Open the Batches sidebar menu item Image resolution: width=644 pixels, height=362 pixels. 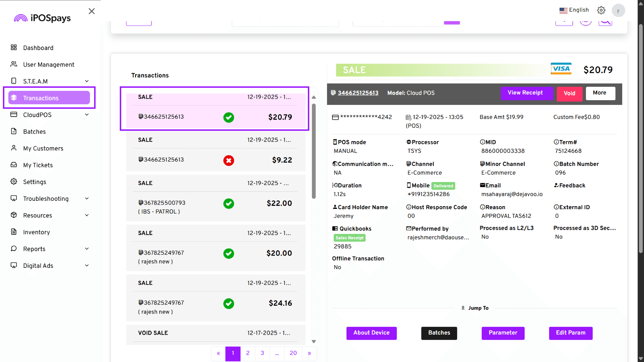coord(35,132)
